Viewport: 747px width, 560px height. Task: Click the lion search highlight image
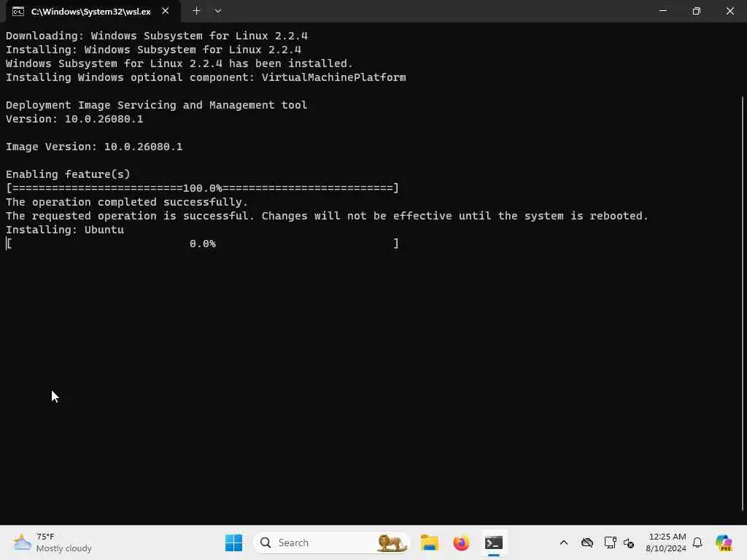pos(391,542)
